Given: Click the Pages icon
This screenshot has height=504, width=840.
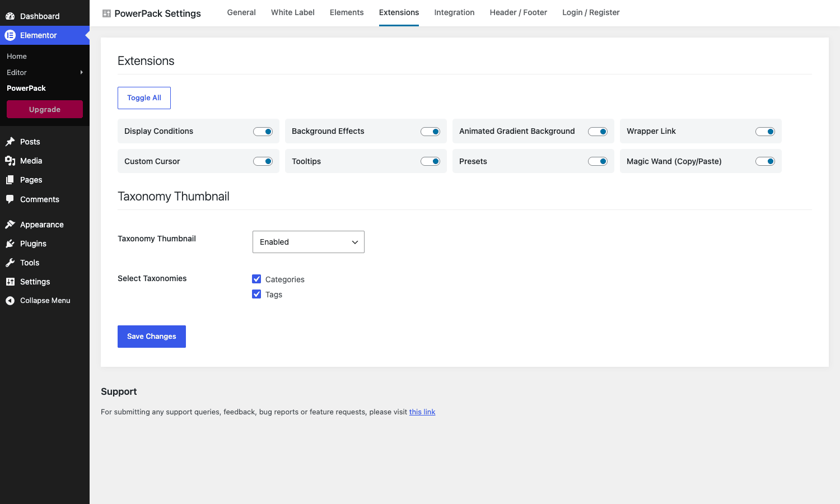Looking at the screenshot, I should [x=10, y=180].
